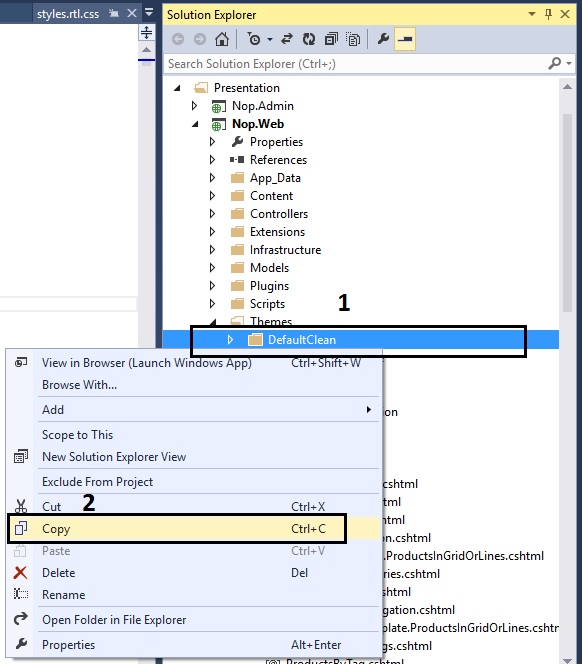This screenshot has width=582, height=664.
Task: Select the Properties tree item
Action: coord(276,142)
